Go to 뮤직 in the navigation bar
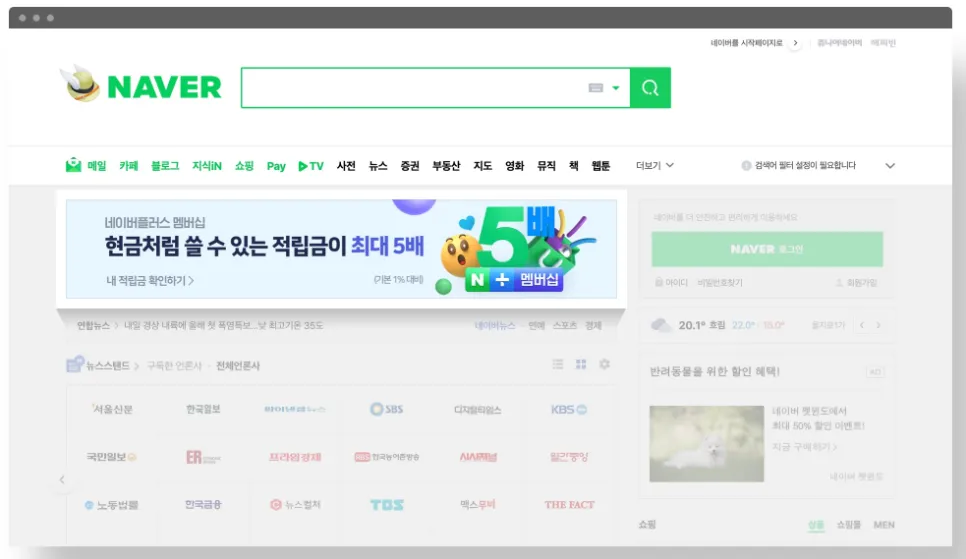Image resolution: width=966 pixels, height=559 pixels. 546,166
